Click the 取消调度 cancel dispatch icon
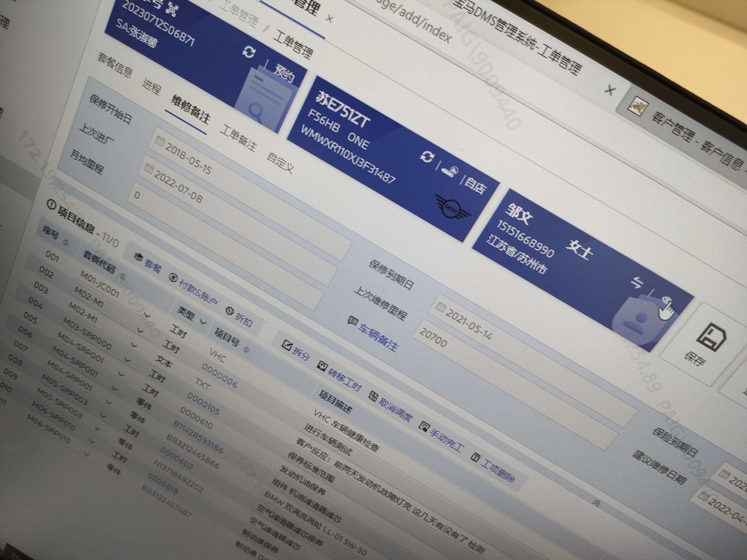747x560 pixels. (373, 396)
